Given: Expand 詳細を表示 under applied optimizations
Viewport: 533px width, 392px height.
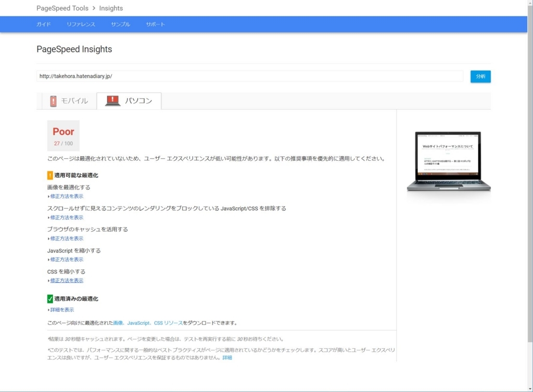Looking at the screenshot, I should [62, 310].
